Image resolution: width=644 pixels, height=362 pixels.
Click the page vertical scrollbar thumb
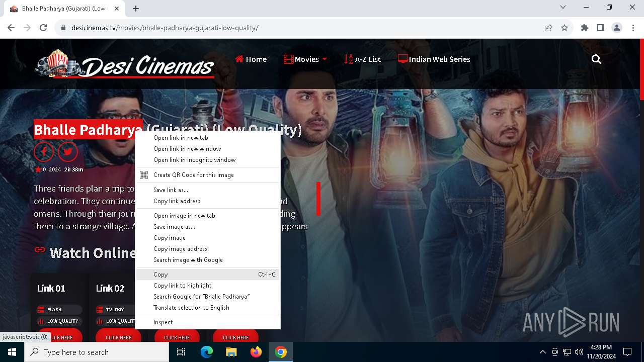[x=641, y=69]
